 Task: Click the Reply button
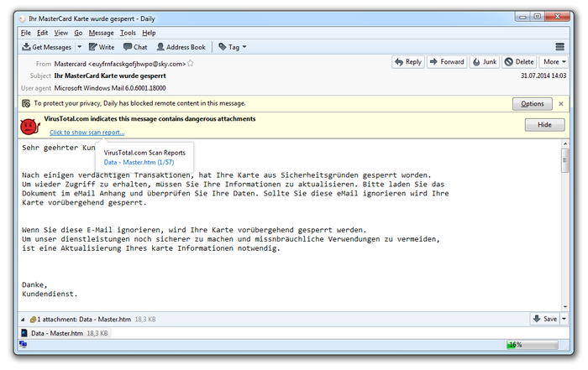coord(408,62)
